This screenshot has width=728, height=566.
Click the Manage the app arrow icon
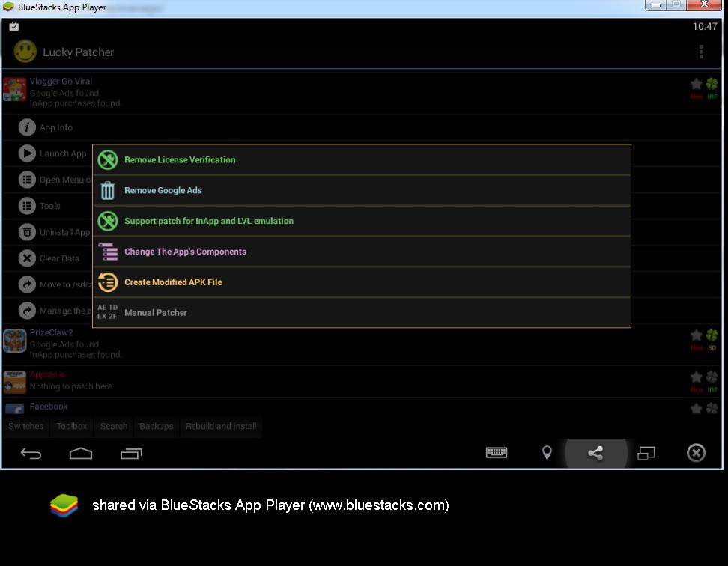pyautogui.click(x=27, y=311)
